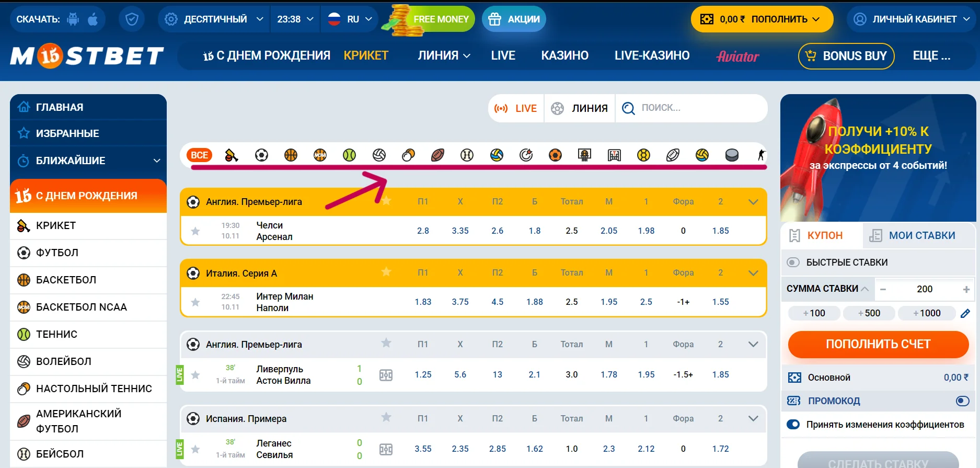Click the ПОИСК search field
Viewport: 980px width, 468px height.
(x=691, y=108)
